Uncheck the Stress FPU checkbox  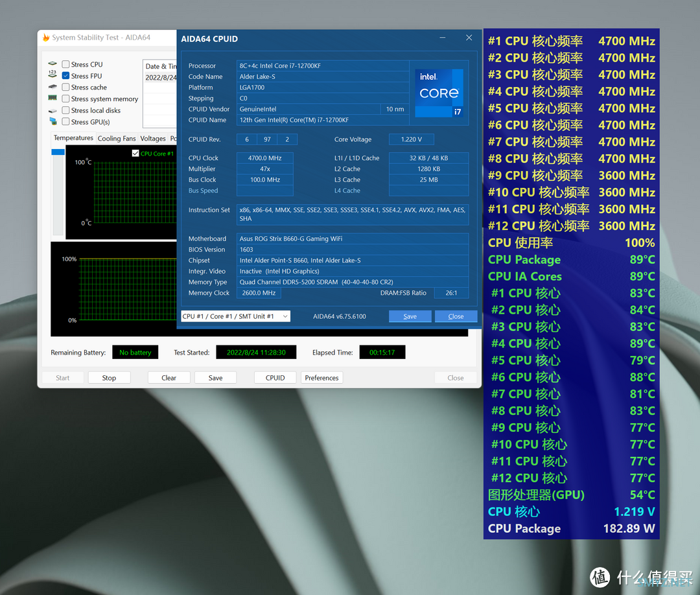click(x=65, y=76)
